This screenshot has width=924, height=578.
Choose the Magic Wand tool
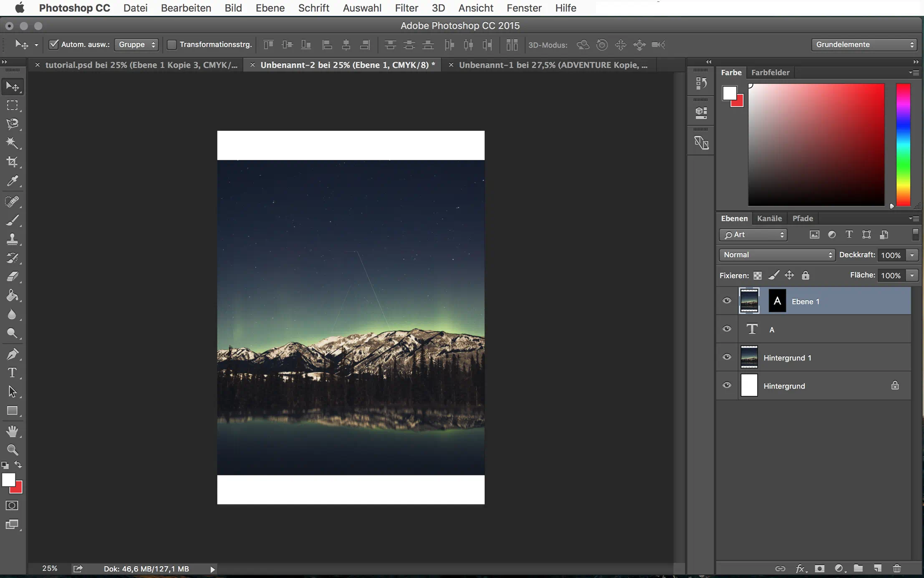(12, 143)
